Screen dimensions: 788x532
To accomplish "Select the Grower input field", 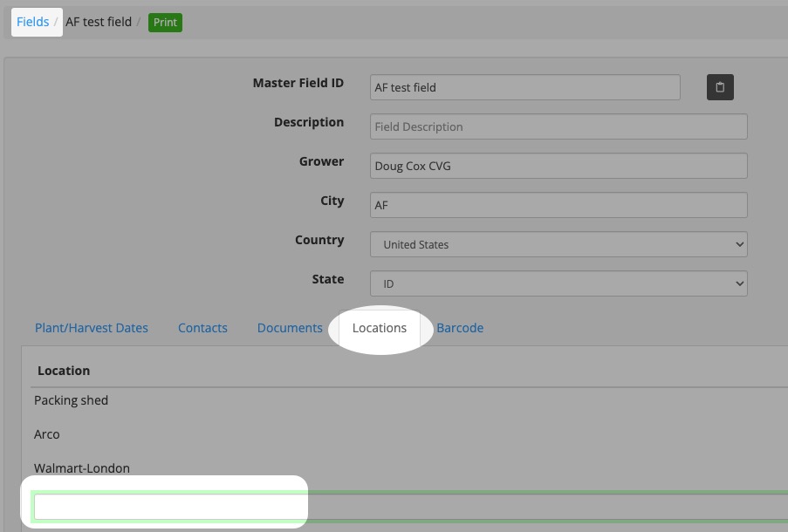I will 558,166.
